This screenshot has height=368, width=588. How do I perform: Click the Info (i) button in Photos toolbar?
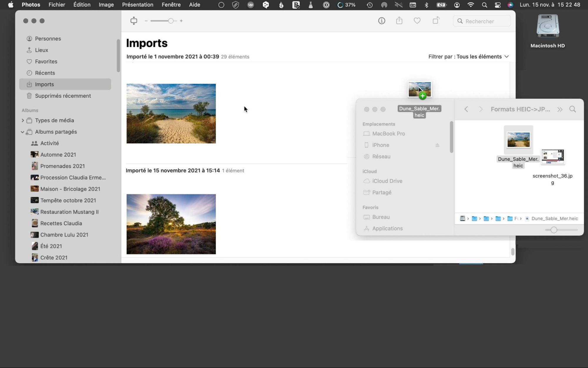click(382, 21)
